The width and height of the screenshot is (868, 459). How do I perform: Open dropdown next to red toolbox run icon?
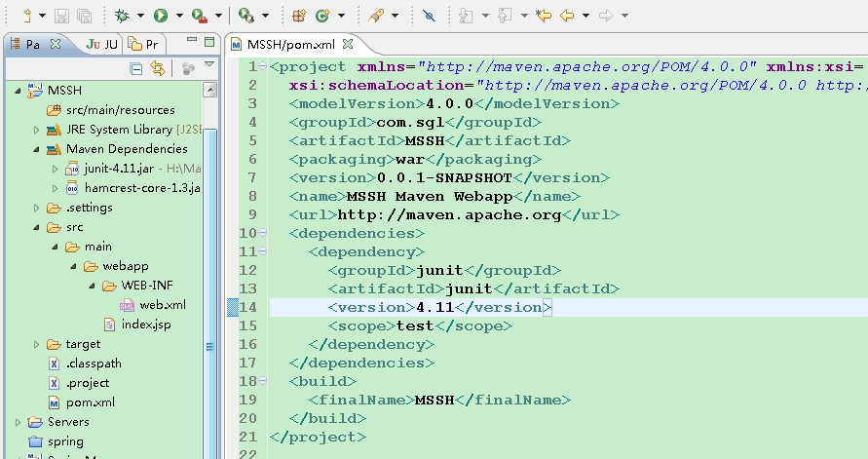(x=218, y=16)
